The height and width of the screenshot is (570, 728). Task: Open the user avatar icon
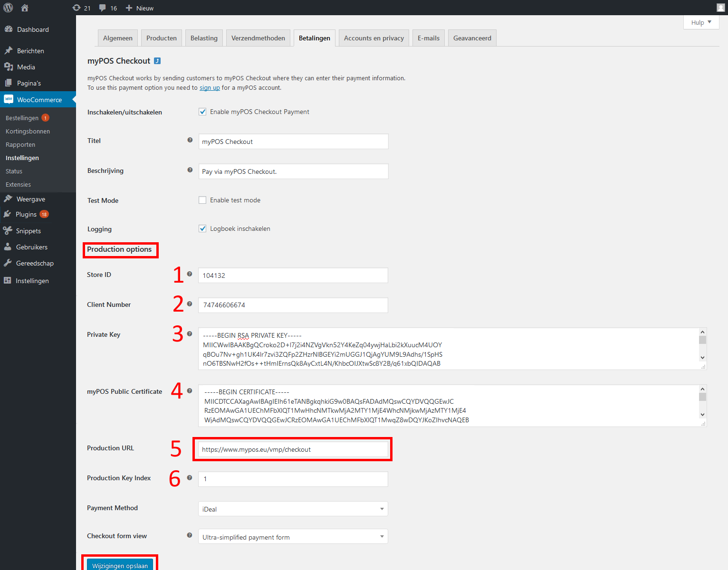(720, 8)
